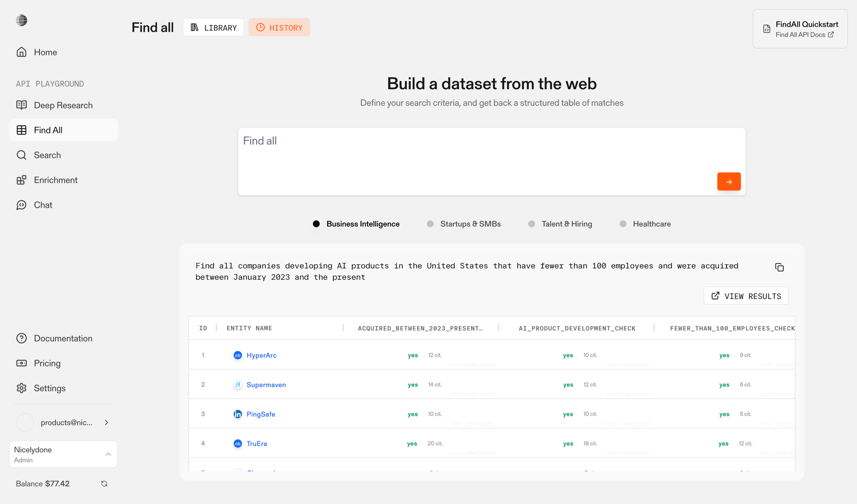Submit the query with the orange arrow button
This screenshot has height=504, width=857.
pos(729,182)
